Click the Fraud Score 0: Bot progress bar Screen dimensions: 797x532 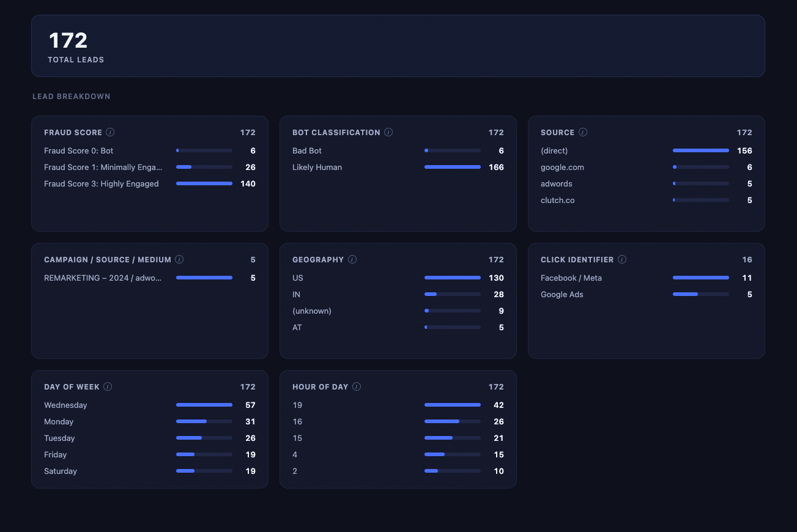pos(204,150)
